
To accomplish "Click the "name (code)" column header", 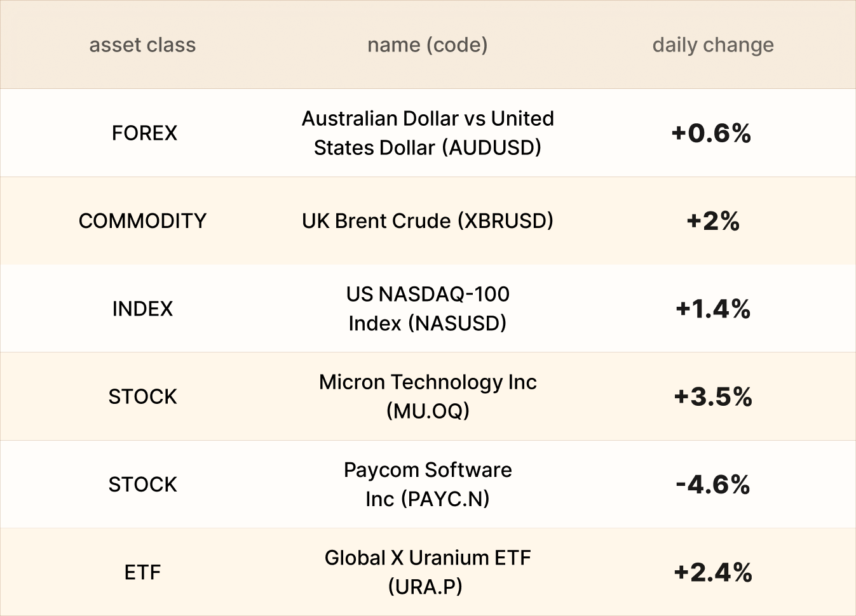I will click(428, 45).
